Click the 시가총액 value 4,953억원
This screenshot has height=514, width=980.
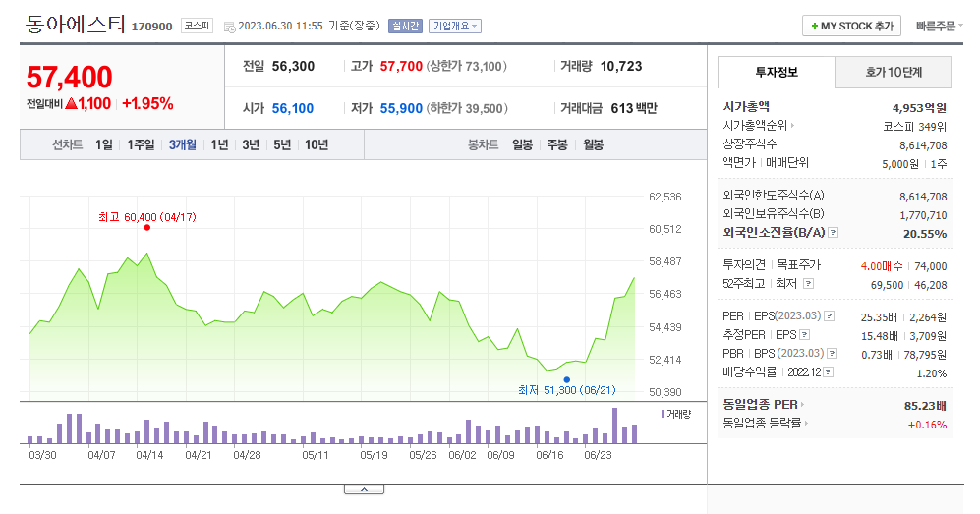point(919,108)
